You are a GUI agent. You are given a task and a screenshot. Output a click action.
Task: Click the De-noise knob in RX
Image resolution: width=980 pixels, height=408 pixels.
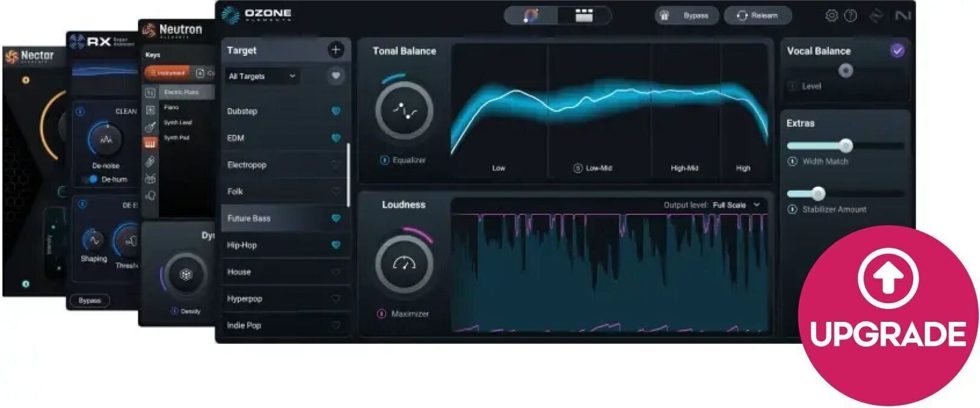(x=106, y=140)
